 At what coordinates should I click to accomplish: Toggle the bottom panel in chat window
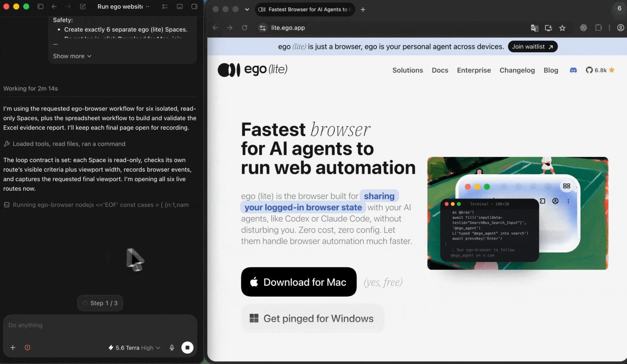click(180, 6)
